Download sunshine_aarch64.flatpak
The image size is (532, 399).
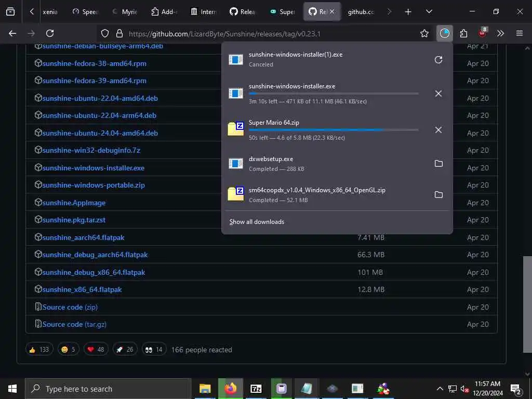click(84, 237)
